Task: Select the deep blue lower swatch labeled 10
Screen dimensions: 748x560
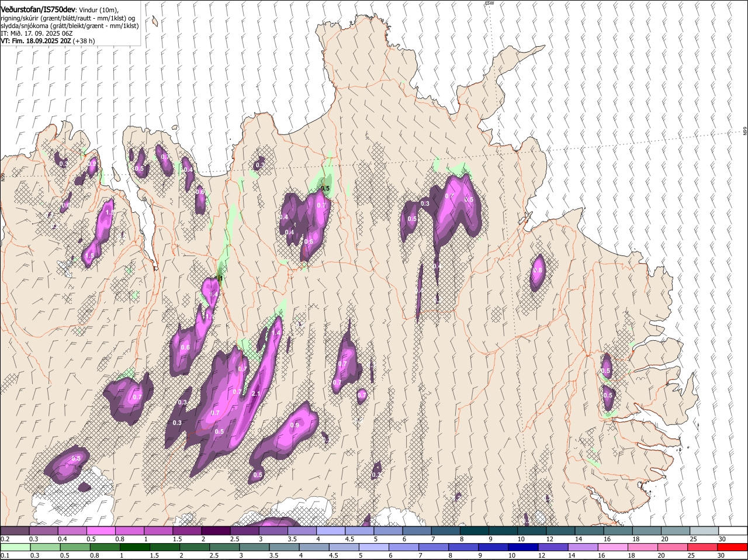Action: tap(523, 547)
